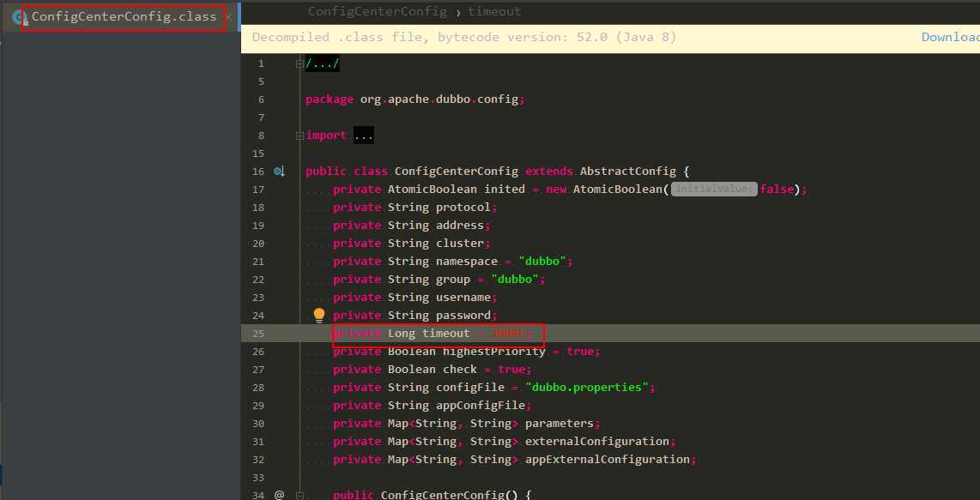The image size is (980, 500).
Task: Click the light bulb intention icon
Action: coord(319,315)
